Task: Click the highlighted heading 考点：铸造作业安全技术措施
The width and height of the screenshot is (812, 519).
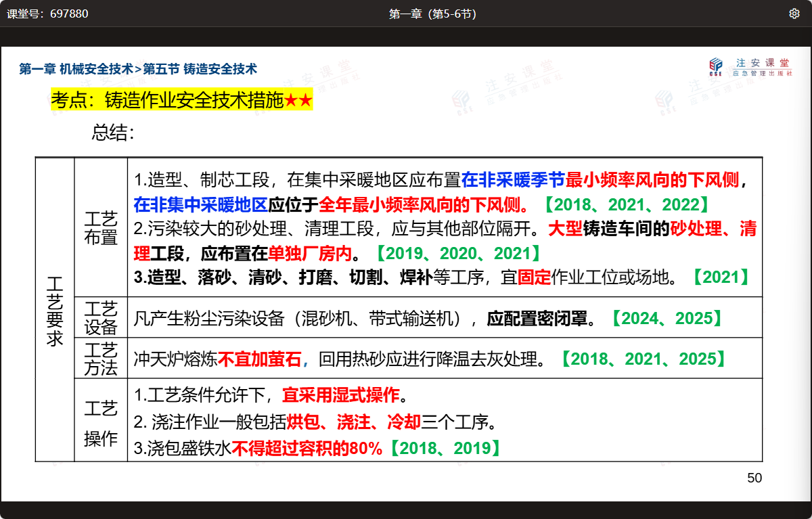Action: [167, 101]
